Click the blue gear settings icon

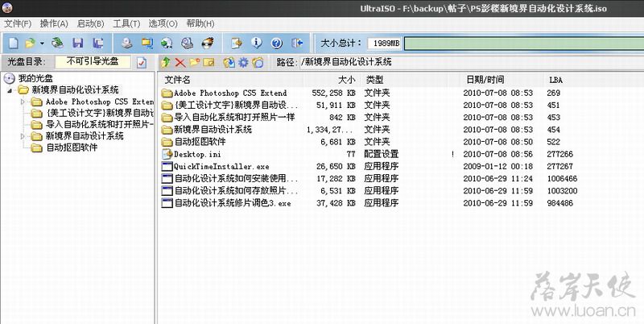pos(244,62)
